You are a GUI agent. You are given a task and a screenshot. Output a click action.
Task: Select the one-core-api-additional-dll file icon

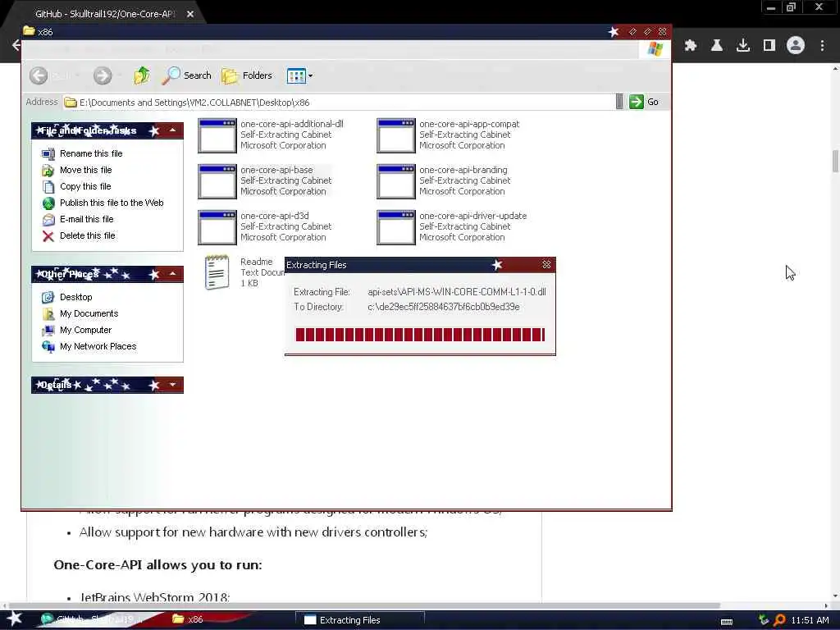[x=217, y=135]
